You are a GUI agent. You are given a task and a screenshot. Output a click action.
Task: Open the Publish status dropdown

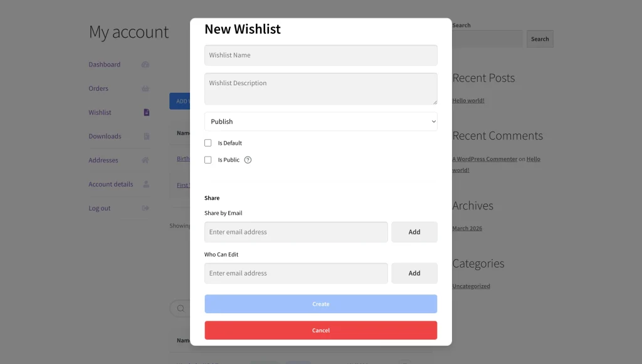pyautogui.click(x=320, y=122)
